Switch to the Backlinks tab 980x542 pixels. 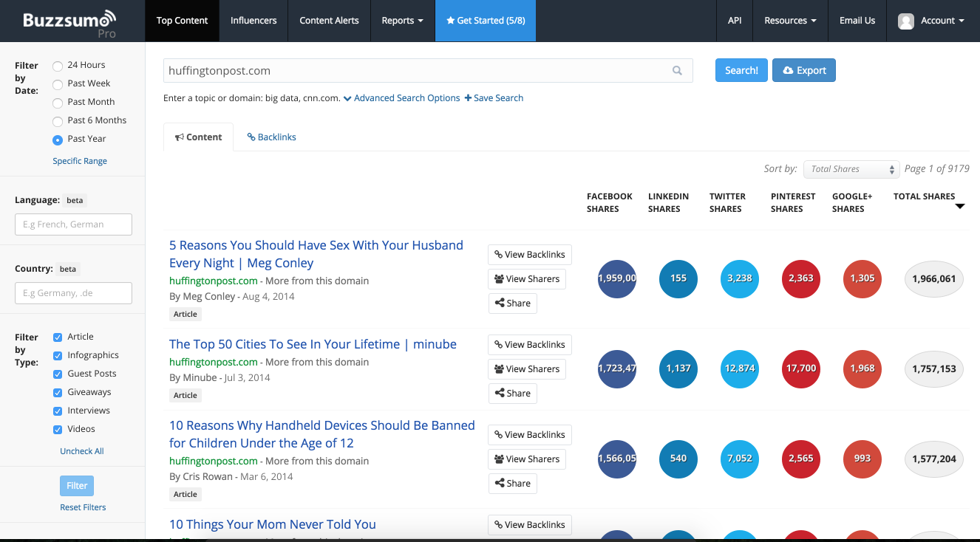coord(271,137)
